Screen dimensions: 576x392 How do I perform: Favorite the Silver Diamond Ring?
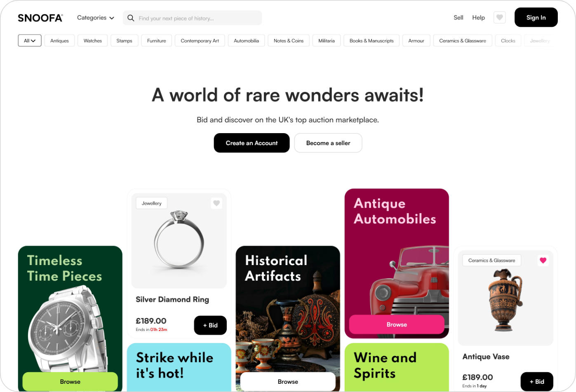(x=216, y=203)
